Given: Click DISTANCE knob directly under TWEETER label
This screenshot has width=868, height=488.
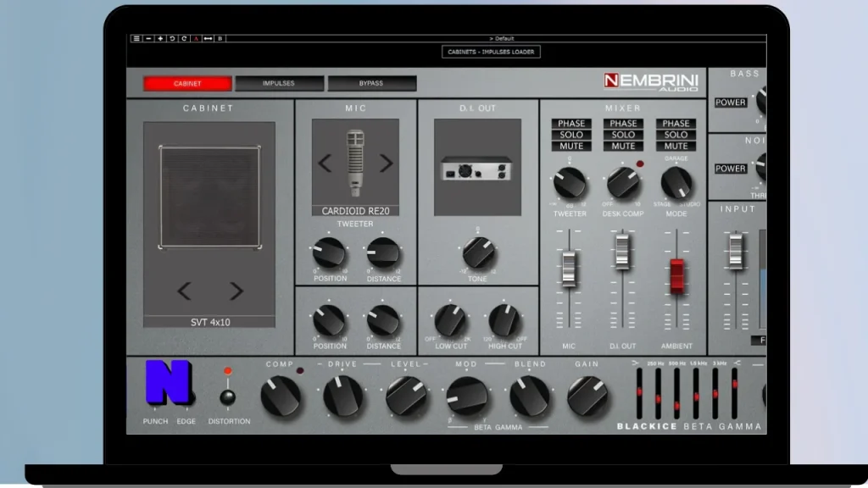Looking at the screenshot, I should (x=383, y=252).
